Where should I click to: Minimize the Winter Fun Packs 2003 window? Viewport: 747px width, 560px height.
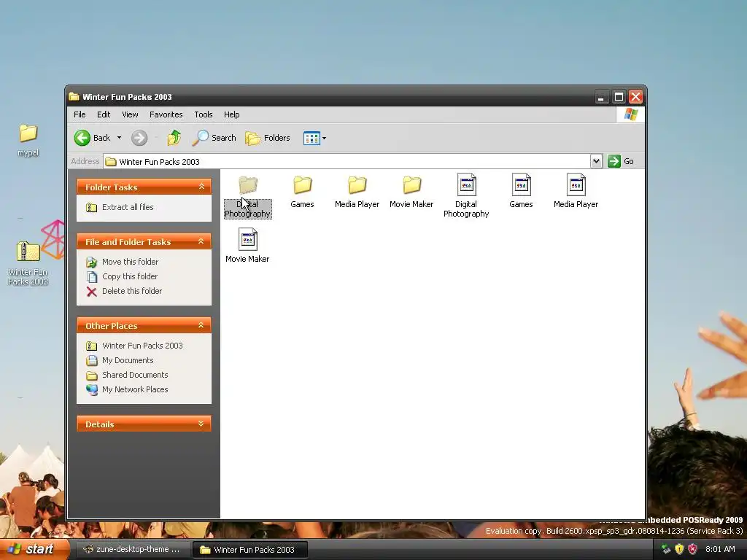[x=601, y=97]
